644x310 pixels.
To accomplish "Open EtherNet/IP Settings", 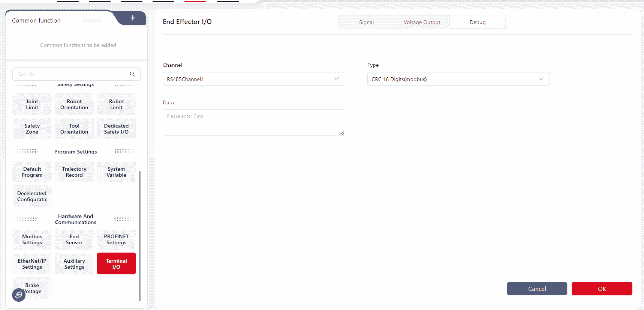I will pos(32,264).
